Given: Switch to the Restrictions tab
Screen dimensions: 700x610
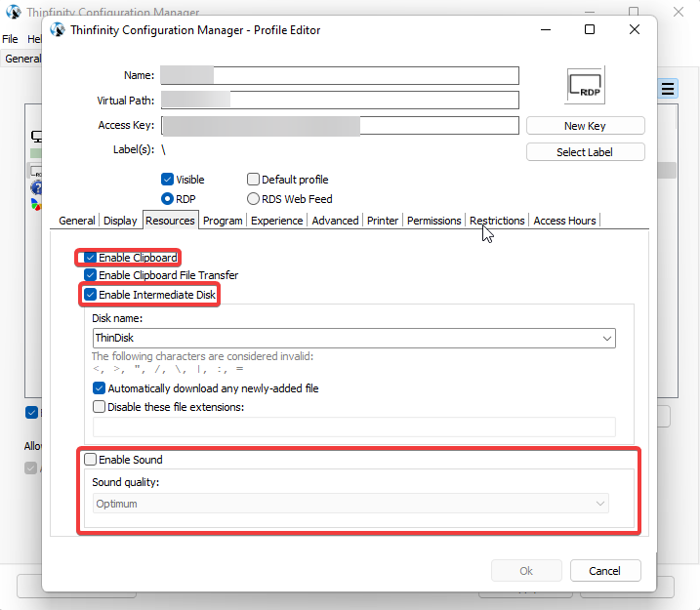Looking at the screenshot, I should click(497, 221).
